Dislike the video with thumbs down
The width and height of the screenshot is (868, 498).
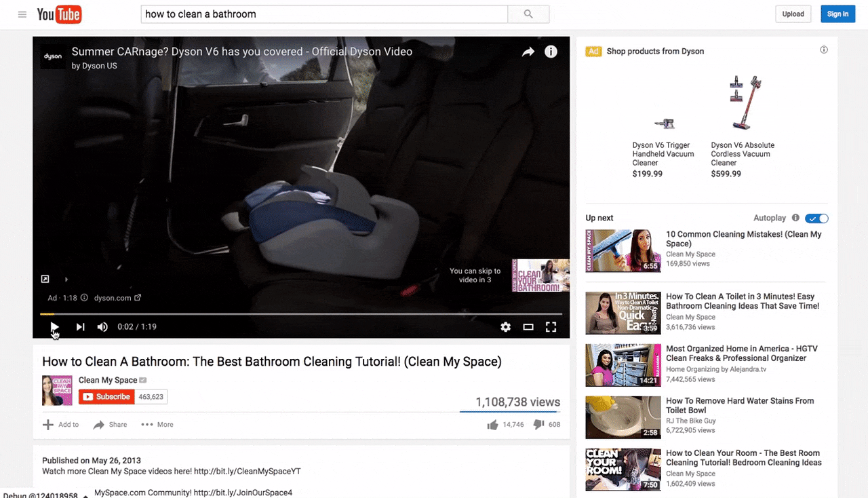point(538,425)
